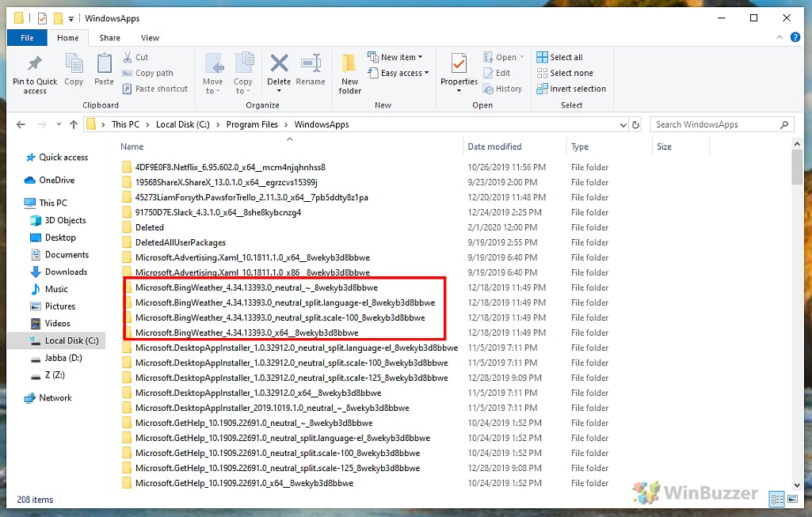Open Downloads in navigation pane
This screenshot has width=812, height=517.
pos(59,272)
